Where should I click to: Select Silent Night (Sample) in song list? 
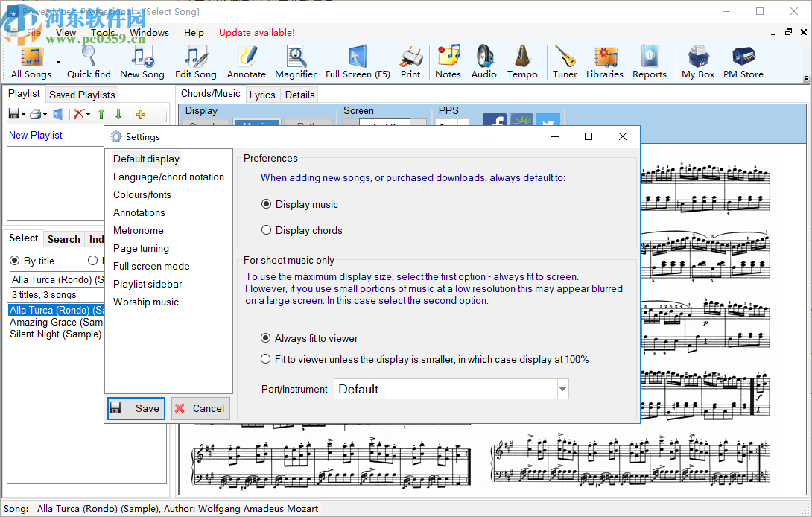(x=55, y=334)
